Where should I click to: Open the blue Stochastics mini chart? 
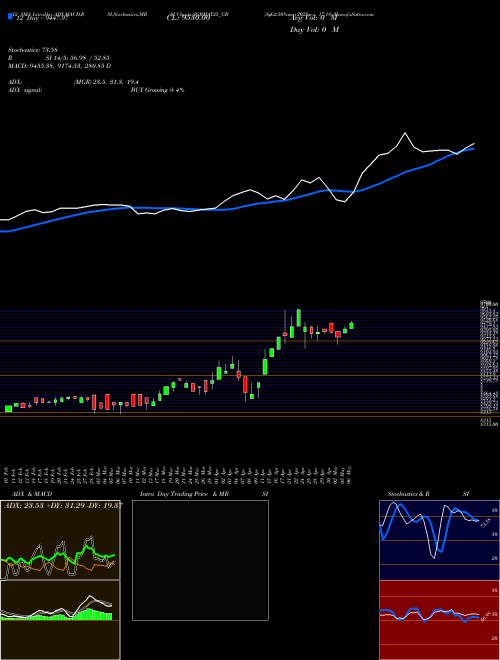[x=439, y=540]
